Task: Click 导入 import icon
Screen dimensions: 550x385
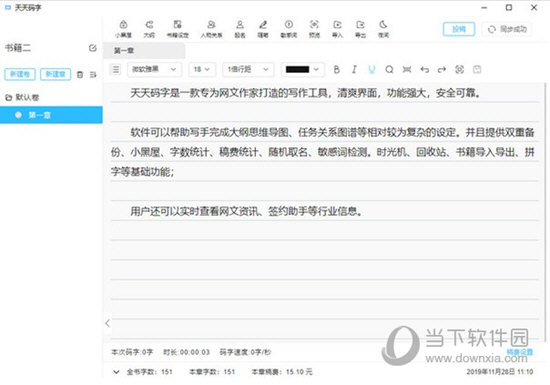Action: point(337,29)
